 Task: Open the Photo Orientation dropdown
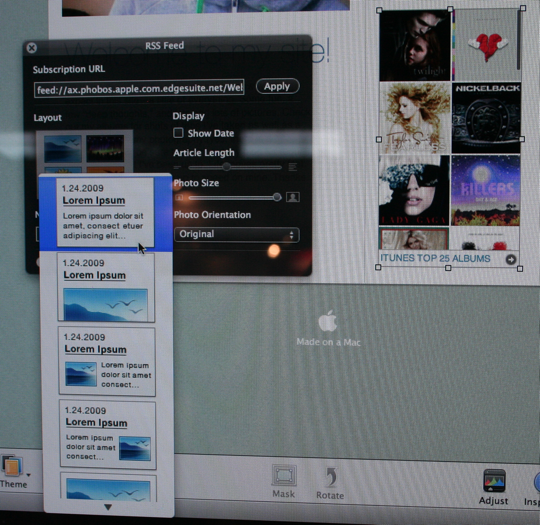tap(237, 235)
